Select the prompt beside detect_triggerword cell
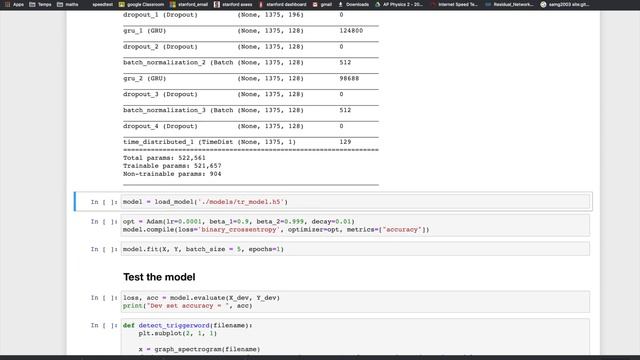The height and width of the screenshot is (360, 640). [104, 325]
